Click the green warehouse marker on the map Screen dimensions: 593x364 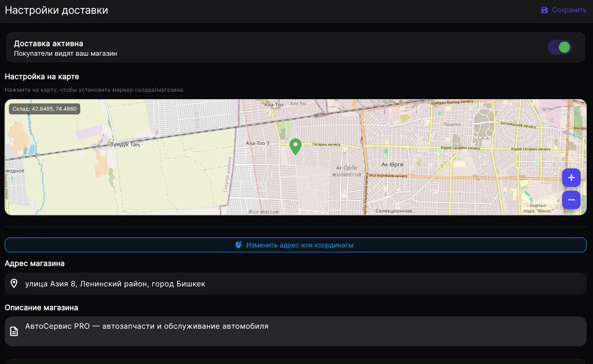295,146
